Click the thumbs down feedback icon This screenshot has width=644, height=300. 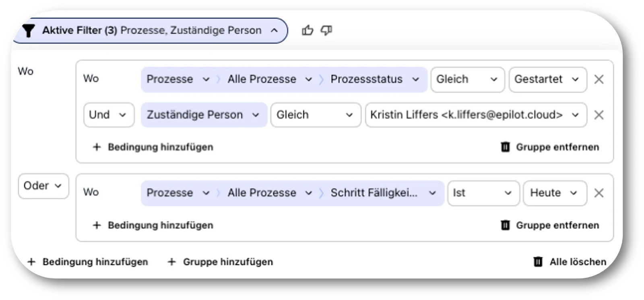[x=326, y=30]
